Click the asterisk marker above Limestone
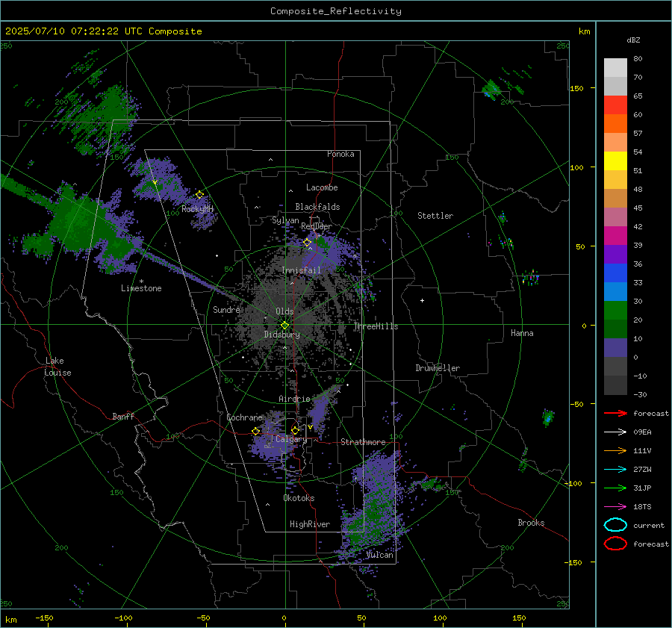The image size is (672, 628). (141, 282)
